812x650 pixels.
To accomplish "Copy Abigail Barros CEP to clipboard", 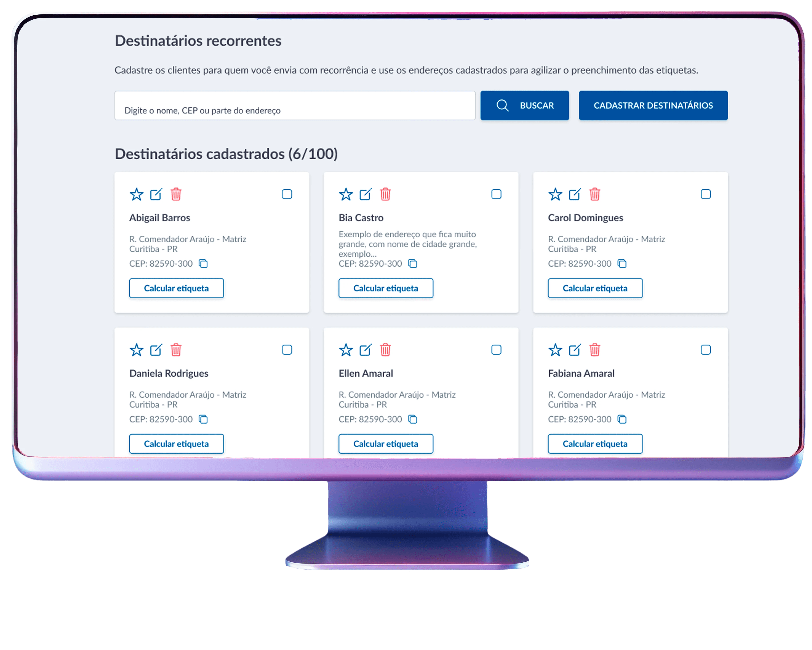I will point(203,264).
